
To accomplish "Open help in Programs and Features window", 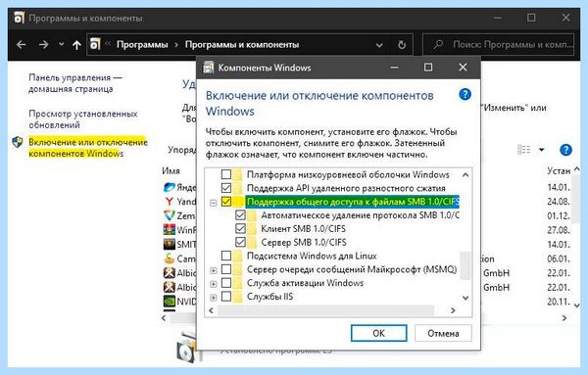I will click(565, 150).
